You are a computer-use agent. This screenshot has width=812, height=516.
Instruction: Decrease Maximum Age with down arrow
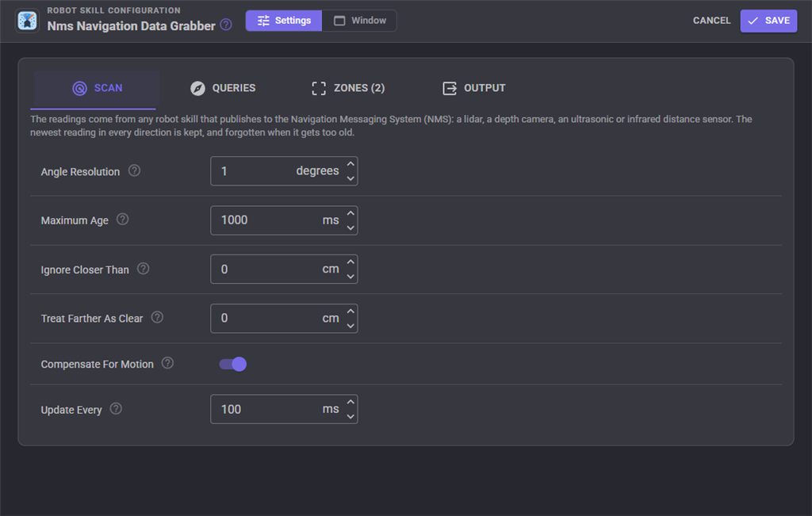point(350,227)
